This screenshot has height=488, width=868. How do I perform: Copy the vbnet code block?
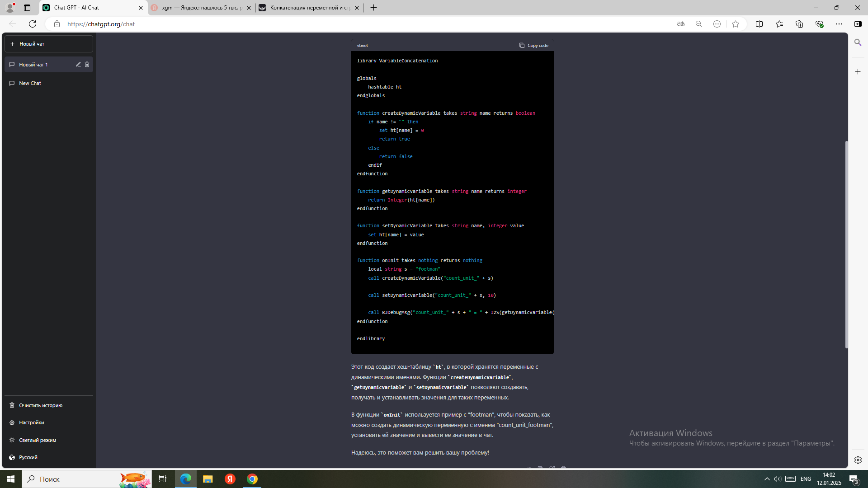point(533,45)
